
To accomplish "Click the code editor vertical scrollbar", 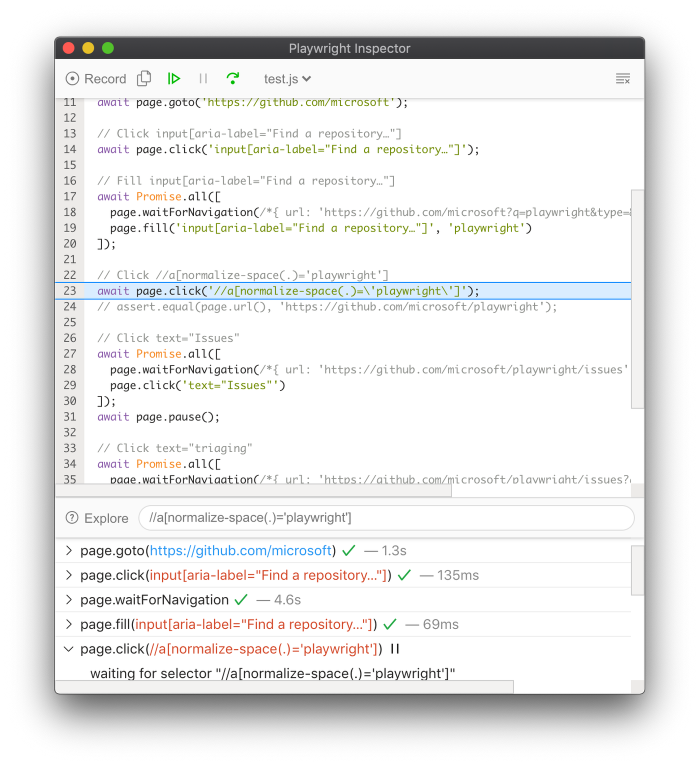I will [x=637, y=299].
